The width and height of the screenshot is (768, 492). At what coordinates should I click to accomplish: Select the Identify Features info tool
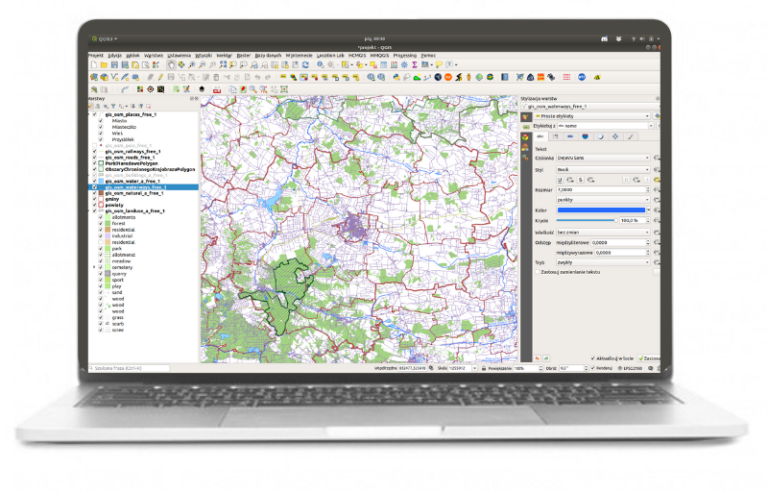click(x=320, y=65)
